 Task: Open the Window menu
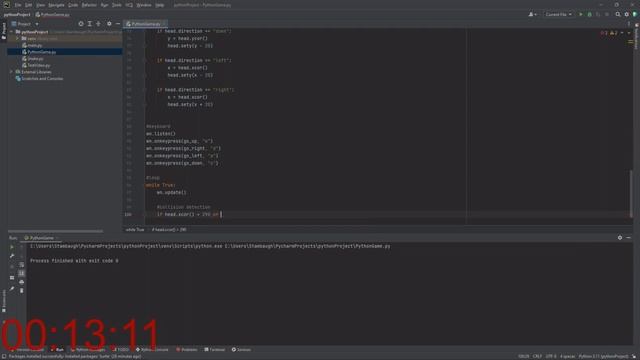click(144, 5)
